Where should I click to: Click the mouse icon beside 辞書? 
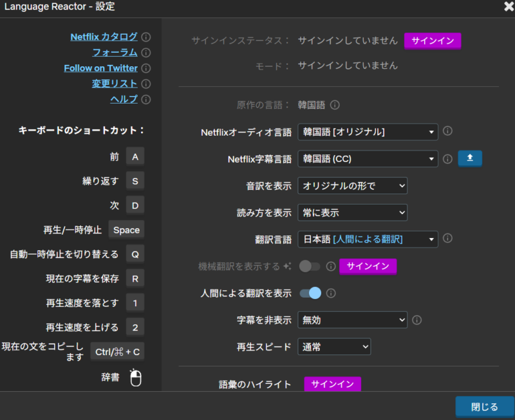pyautogui.click(x=136, y=378)
